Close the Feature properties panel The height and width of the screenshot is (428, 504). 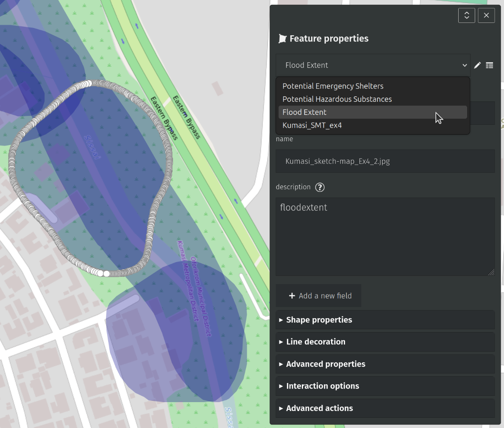coord(486,16)
